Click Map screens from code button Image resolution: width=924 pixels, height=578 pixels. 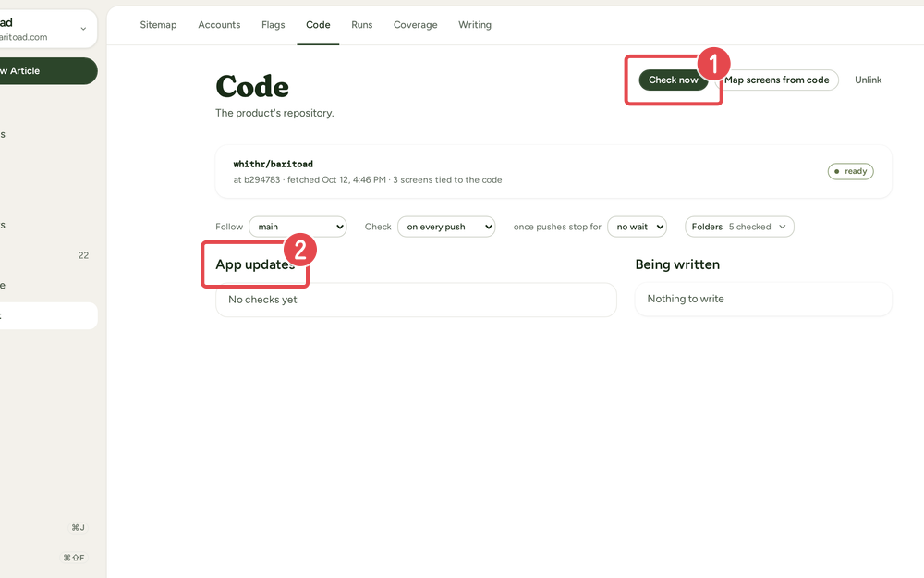point(777,80)
